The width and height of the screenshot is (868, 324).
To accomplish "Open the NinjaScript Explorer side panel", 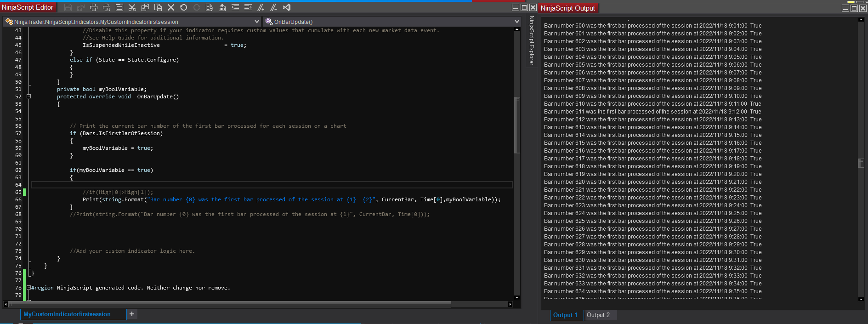I will (532, 40).
